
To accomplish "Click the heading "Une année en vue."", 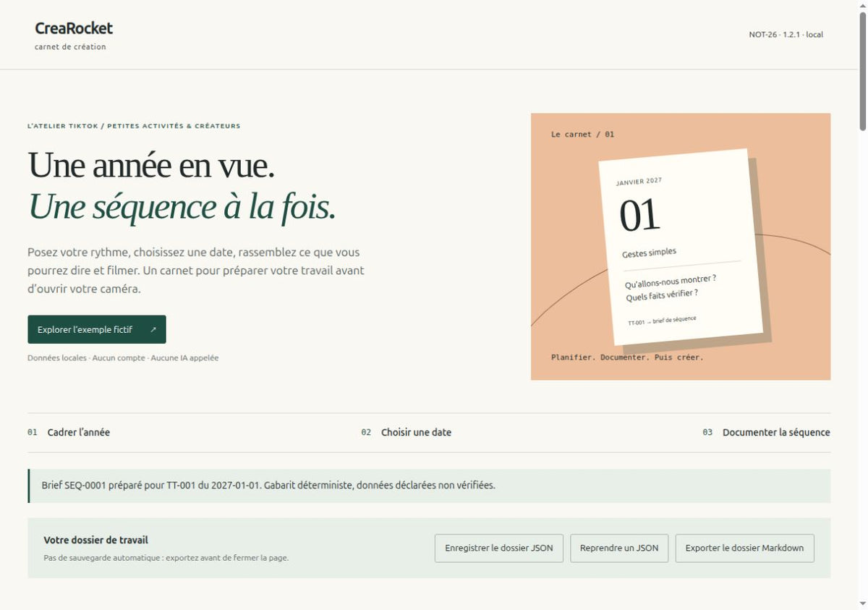I will (x=151, y=165).
